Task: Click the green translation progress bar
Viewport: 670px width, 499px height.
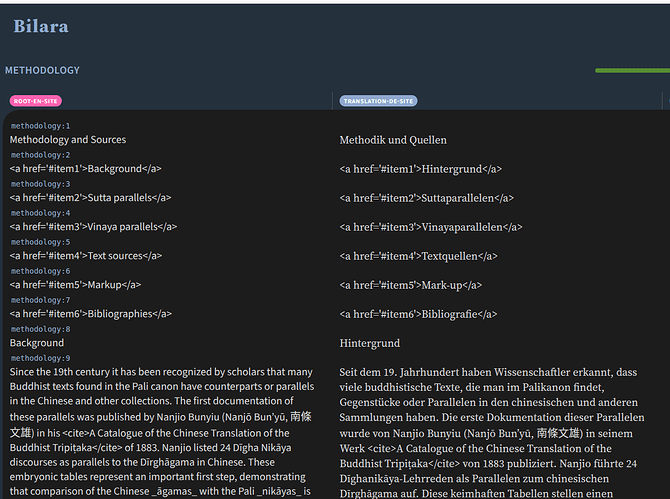Action: pos(632,70)
